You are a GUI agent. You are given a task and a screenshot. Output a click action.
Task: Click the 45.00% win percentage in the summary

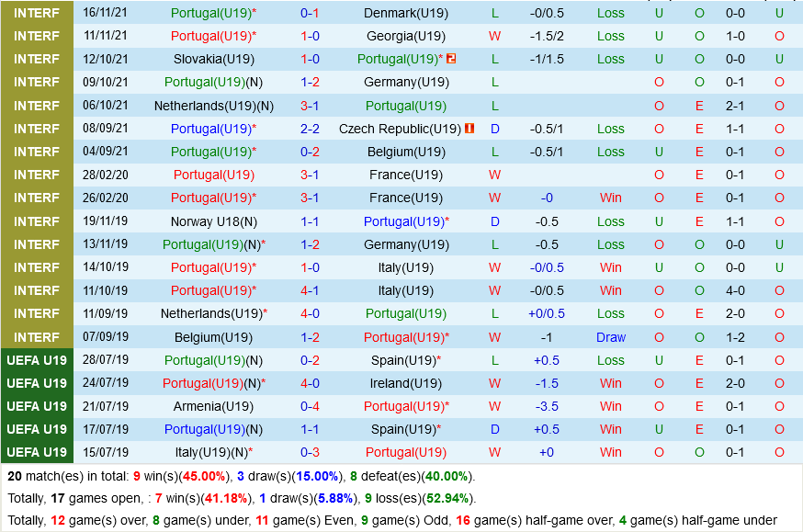(x=204, y=477)
